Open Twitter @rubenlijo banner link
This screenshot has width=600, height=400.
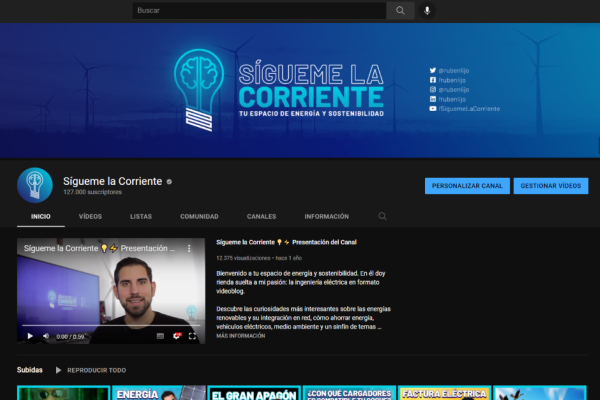449,70
